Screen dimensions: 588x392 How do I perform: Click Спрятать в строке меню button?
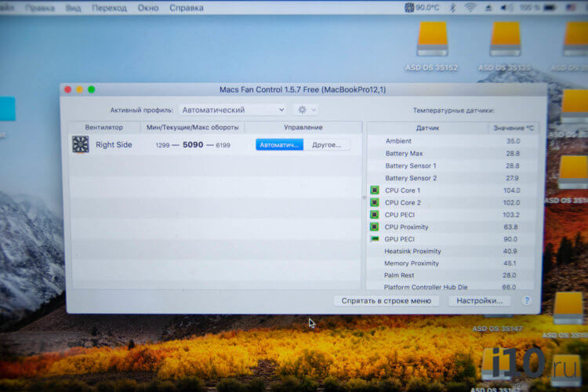tap(387, 301)
